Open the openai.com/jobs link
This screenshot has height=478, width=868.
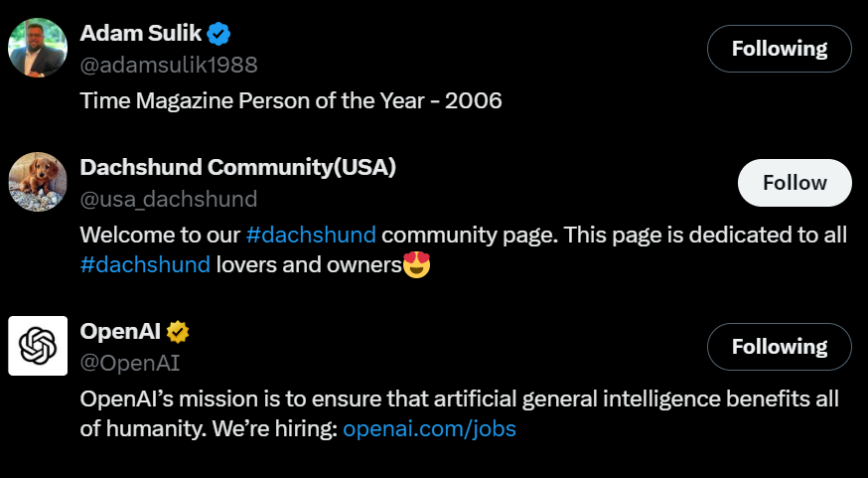coord(430,428)
